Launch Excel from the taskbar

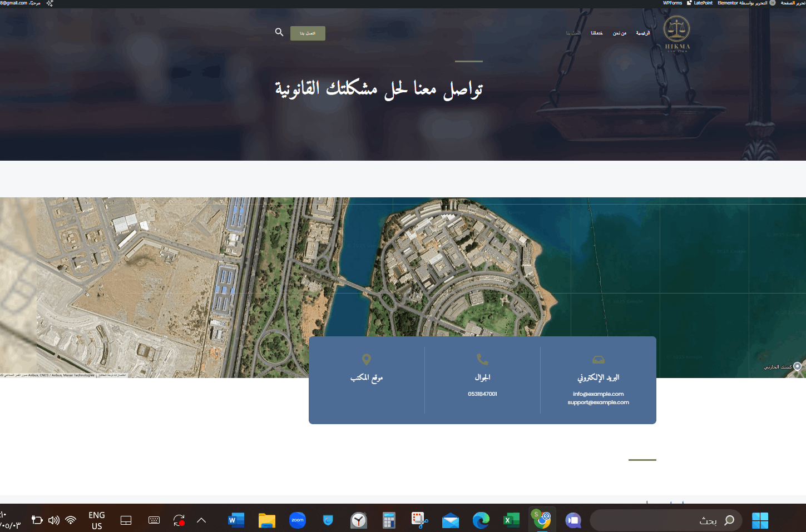[x=511, y=520]
